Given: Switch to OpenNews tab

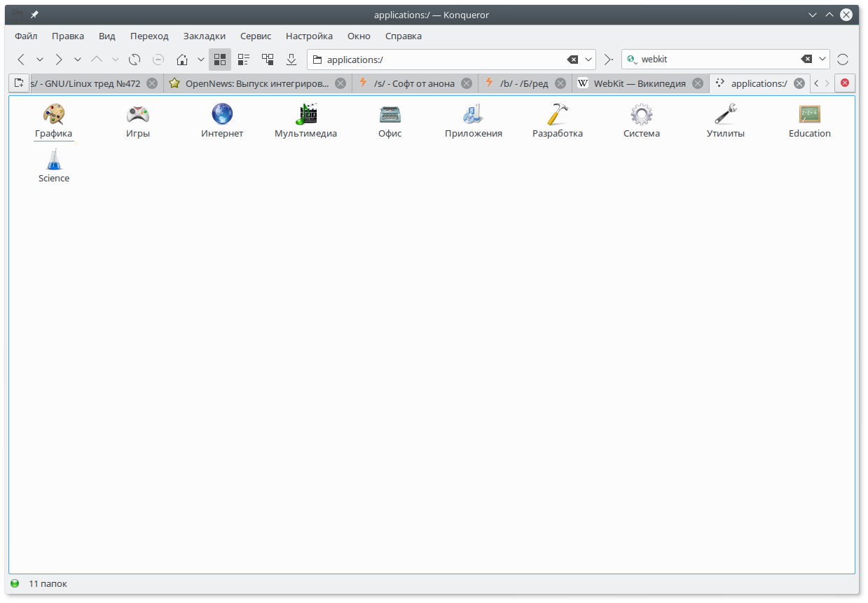Looking at the screenshot, I should tap(257, 83).
